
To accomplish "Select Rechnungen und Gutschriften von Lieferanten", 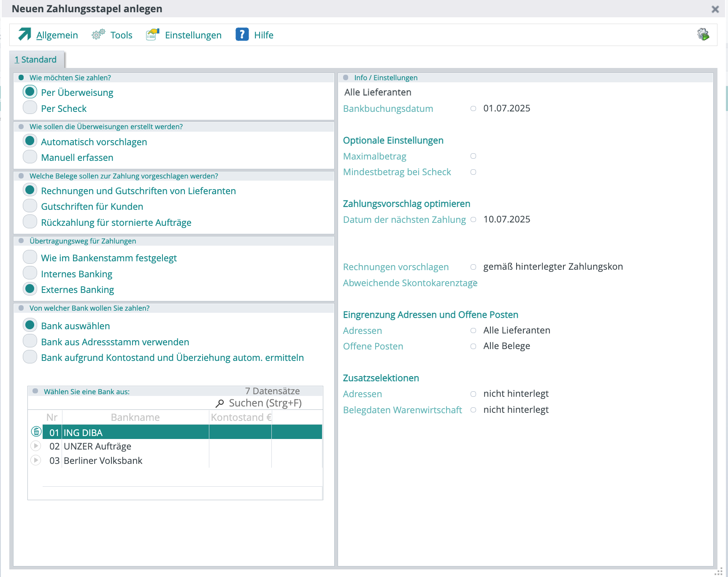I will pyautogui.click(x=30, y=190).
